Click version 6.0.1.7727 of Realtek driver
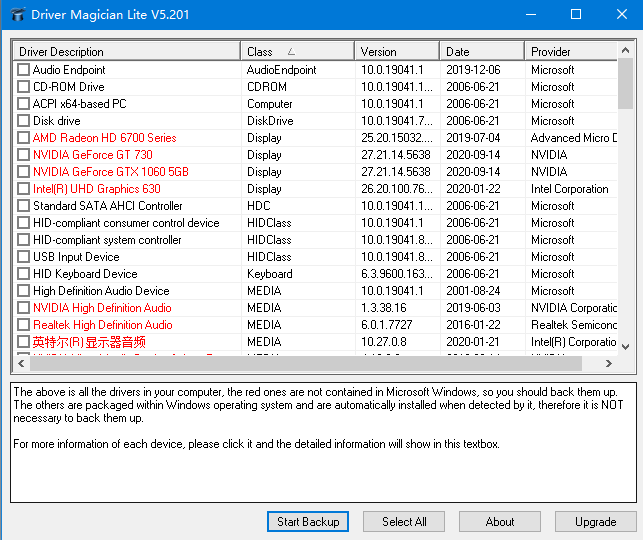This screenshot has height=540, width=643. point(386,325)
